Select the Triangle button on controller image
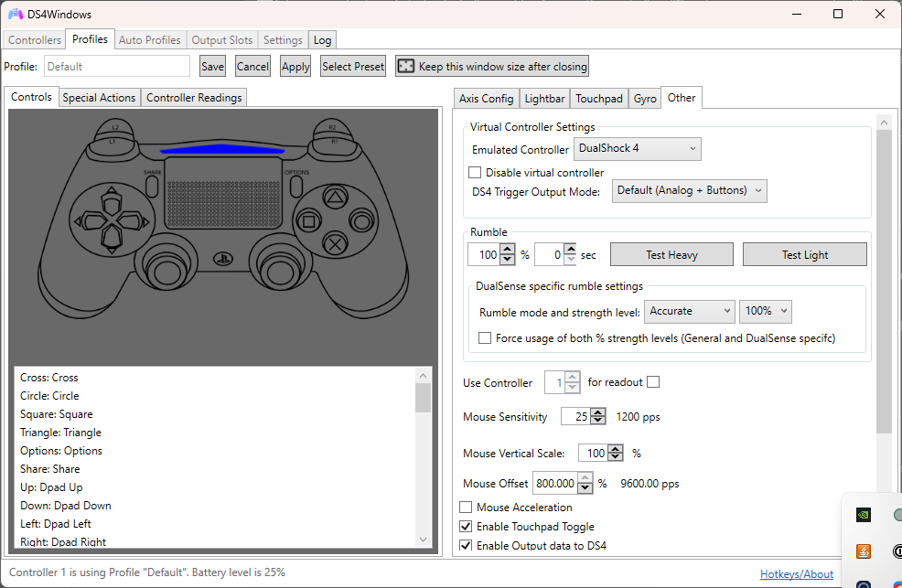The image size is (902, 588). tap(335, 198)
